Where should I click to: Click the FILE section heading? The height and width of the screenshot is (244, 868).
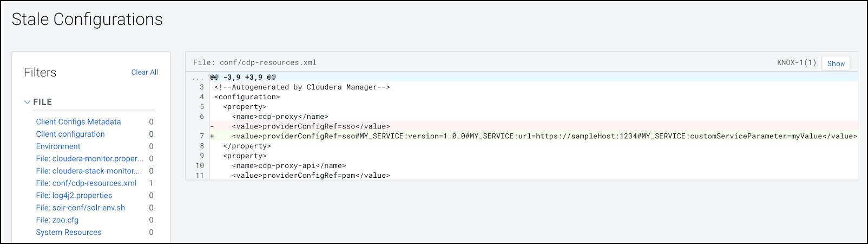point(43,102)
